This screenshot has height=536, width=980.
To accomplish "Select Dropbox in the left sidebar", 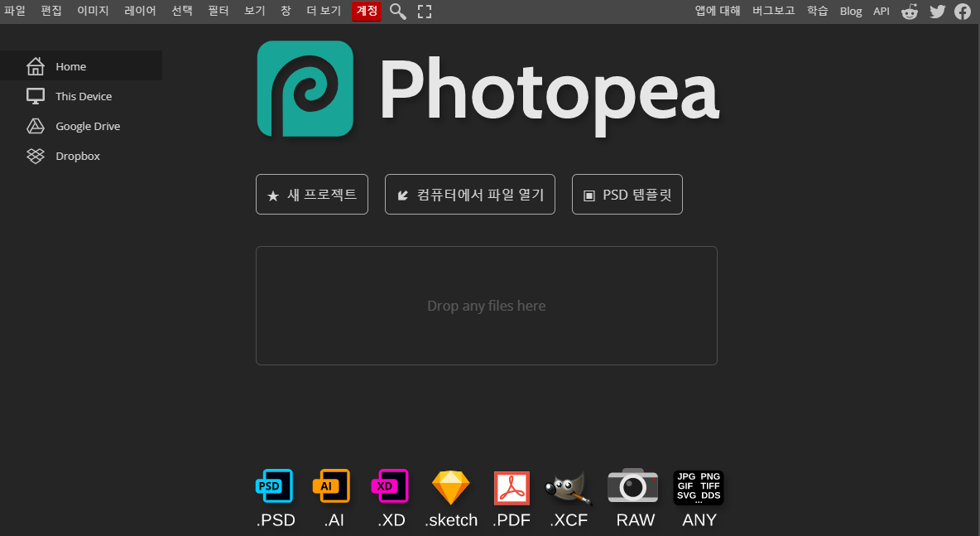I will 77,156.
